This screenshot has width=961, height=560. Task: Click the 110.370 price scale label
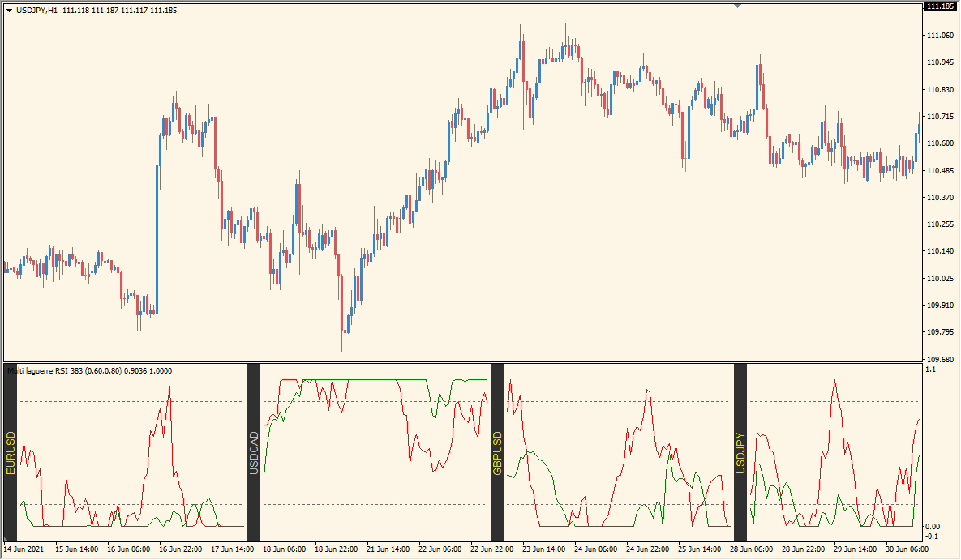pyautogui.click(x=939, y=198)
